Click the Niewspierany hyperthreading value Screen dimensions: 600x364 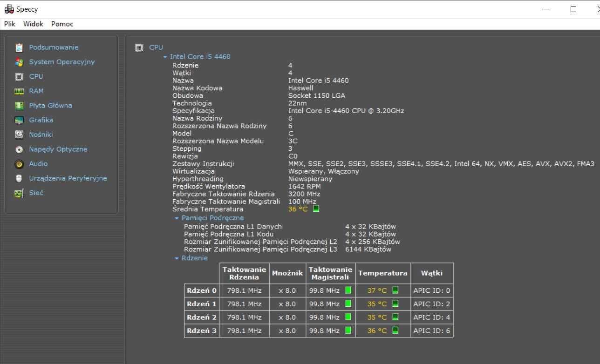pyautogui.click(x=310, y=179)
